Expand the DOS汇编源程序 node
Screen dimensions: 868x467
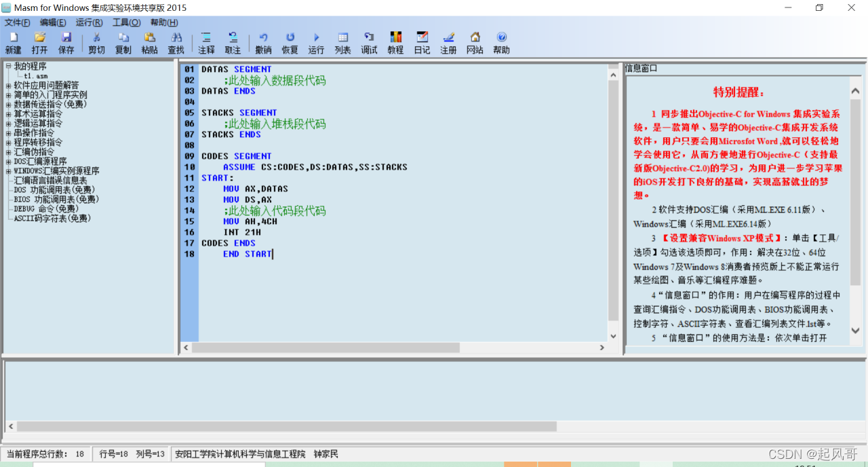point(8,162)
